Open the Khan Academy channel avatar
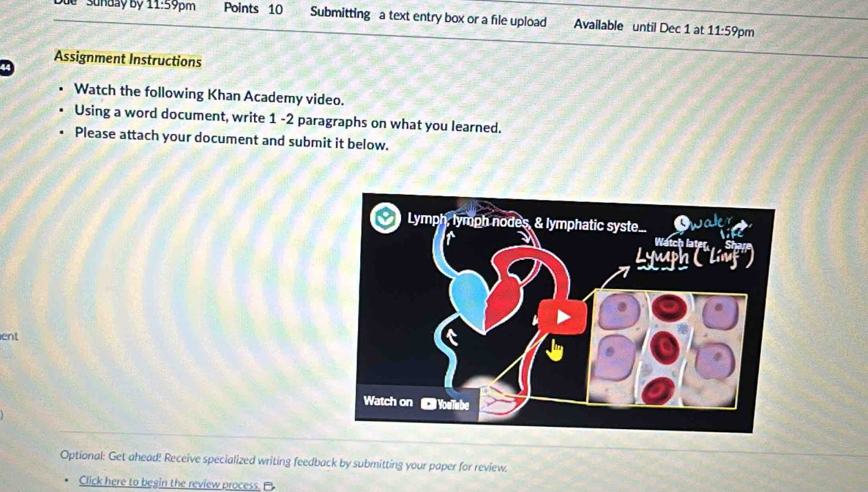The height and width of the screenshot is (492, 868). tap(385, 217)
